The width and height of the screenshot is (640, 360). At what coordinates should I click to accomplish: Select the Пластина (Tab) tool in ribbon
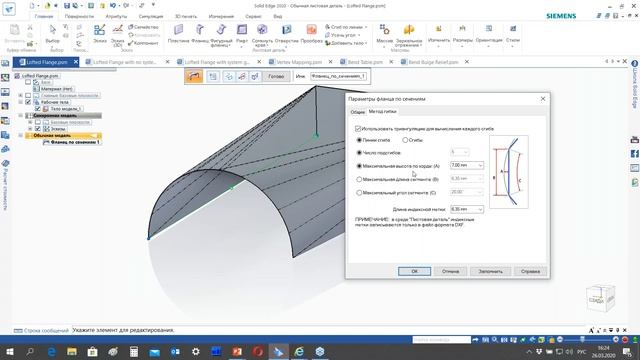[178, 33]
